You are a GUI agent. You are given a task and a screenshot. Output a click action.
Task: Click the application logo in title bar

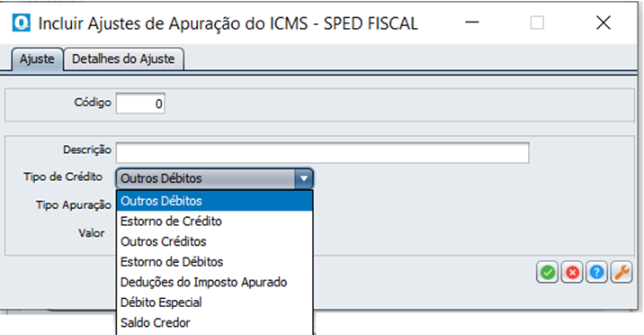[x=21, y=23]
